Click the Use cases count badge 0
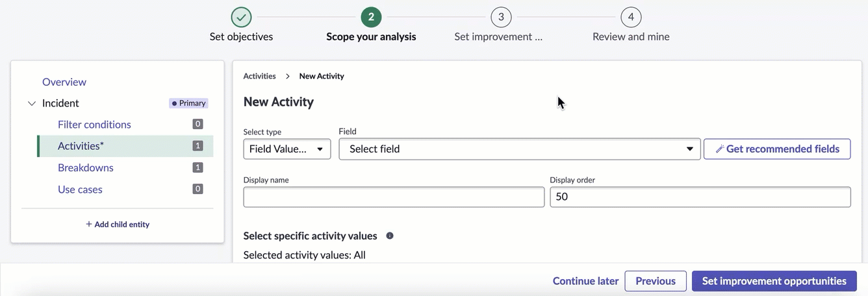The height and width of the screenshot is (296, 868). tap(198, 189)
